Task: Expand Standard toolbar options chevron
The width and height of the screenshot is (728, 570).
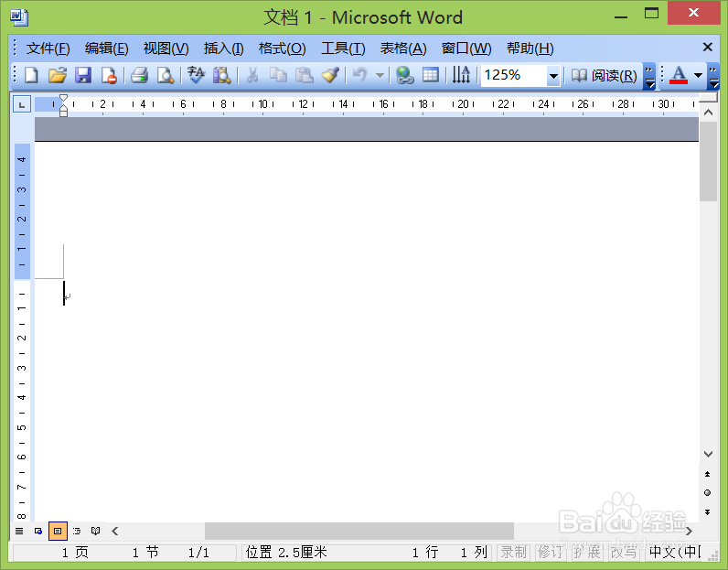Action: (x=649, y=76)
